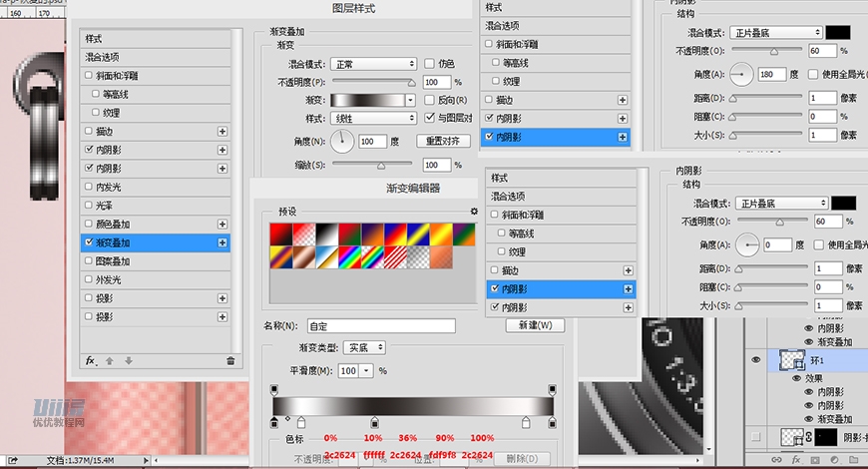
Task: Select the highlighted 渐变叠加 row label
Action: (113, 242)
